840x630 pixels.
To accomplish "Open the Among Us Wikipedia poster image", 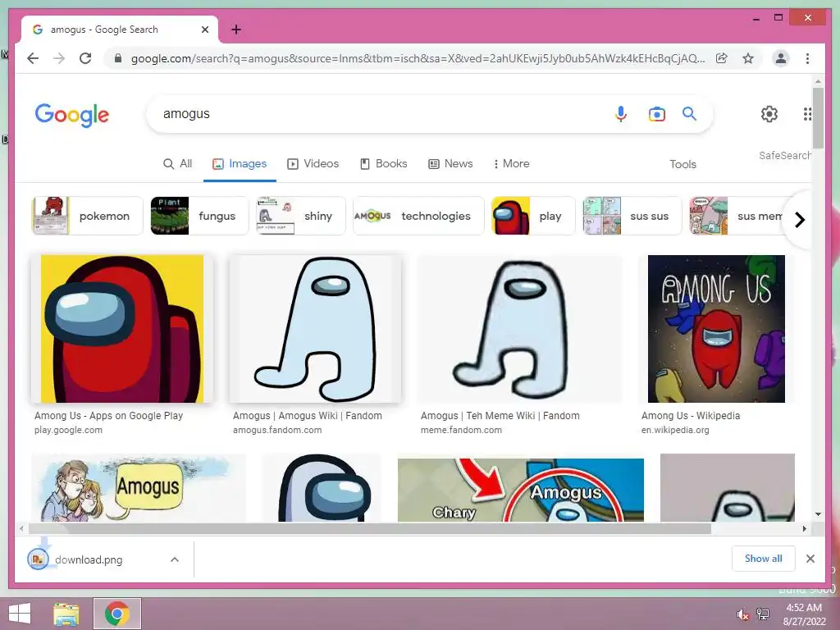I will click(716, 329).
